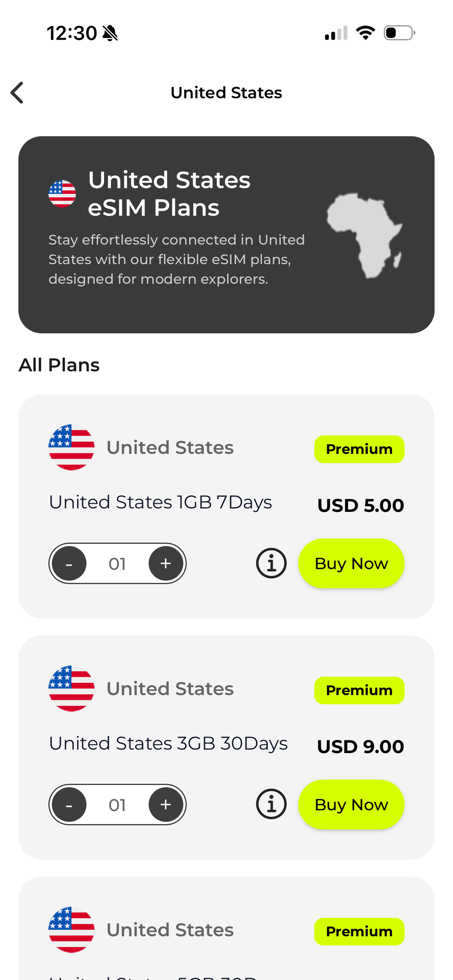Viewport: 453px width, 980px height.
Task: Increase quantity for 3GB 30Days plan
Action: point(166,805)
